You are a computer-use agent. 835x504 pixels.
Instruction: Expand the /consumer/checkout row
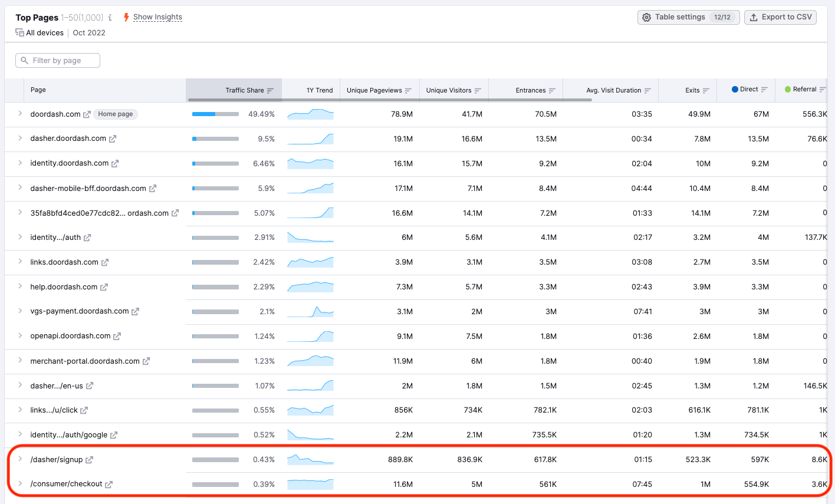pos(19,483)
